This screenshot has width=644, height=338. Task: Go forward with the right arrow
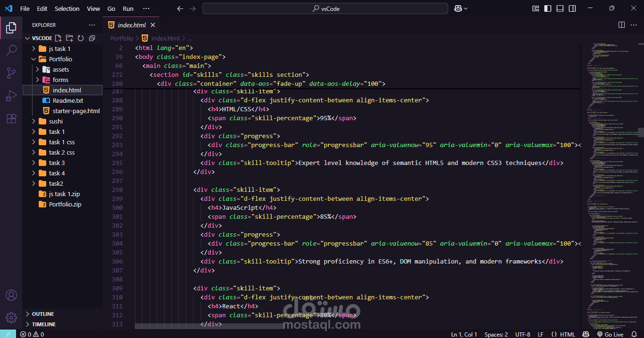point(192,8)
